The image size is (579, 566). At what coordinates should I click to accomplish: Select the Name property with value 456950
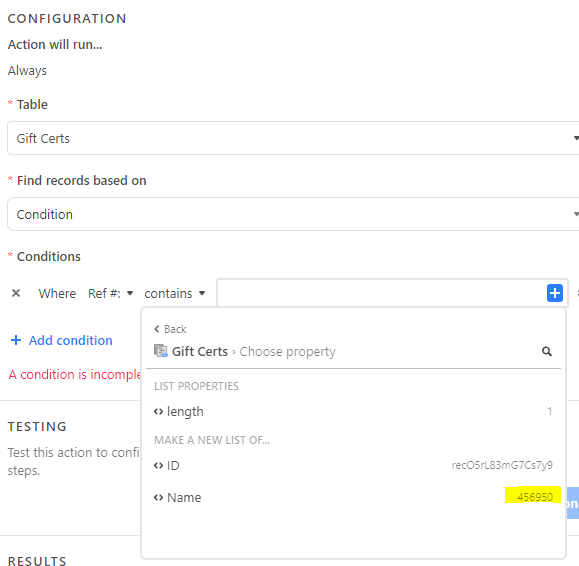tap(353, 498)
